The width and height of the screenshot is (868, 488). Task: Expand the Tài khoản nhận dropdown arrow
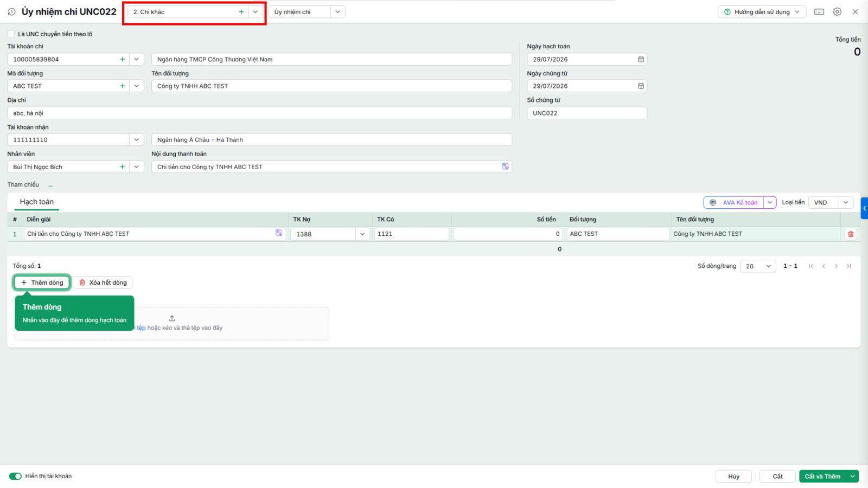click(137, 140)
